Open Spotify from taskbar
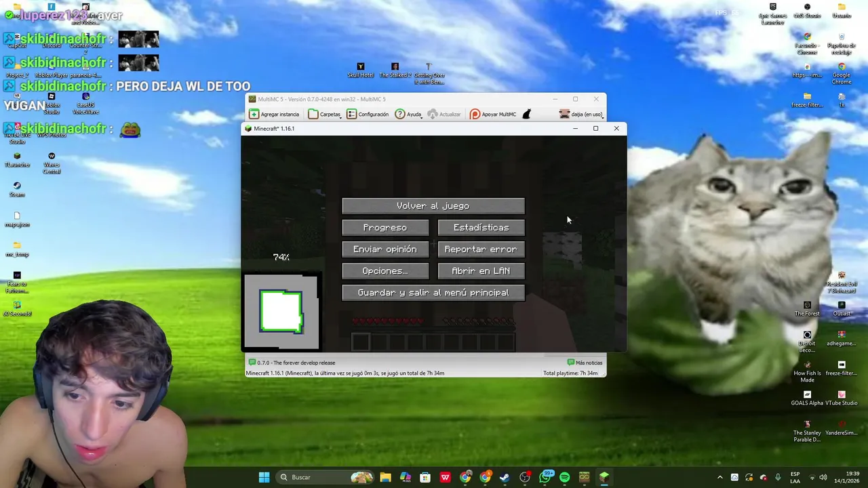This screenshot has height=488, width=868. click(x=564, y=477)
